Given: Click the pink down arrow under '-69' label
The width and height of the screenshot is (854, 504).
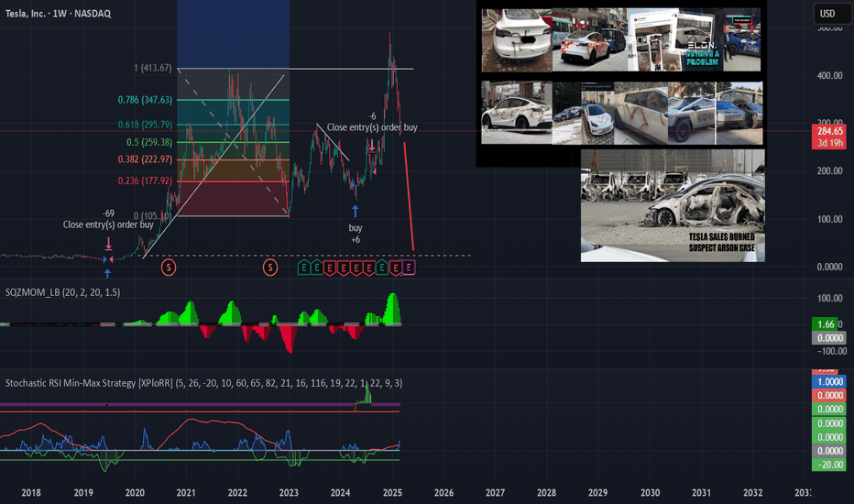Looking at the screenshot, I should pos(108,244).
